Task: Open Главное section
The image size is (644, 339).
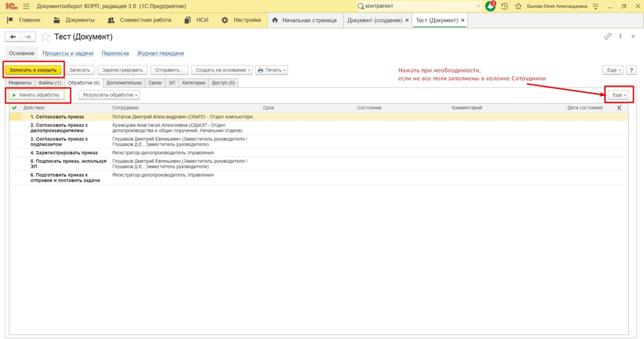Action: pos(24,20)
